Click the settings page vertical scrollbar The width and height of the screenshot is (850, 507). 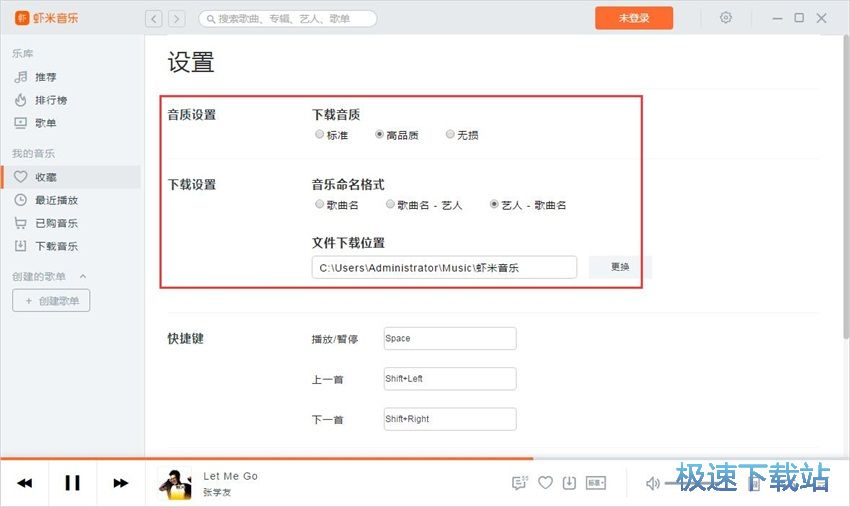coord(846,187)
